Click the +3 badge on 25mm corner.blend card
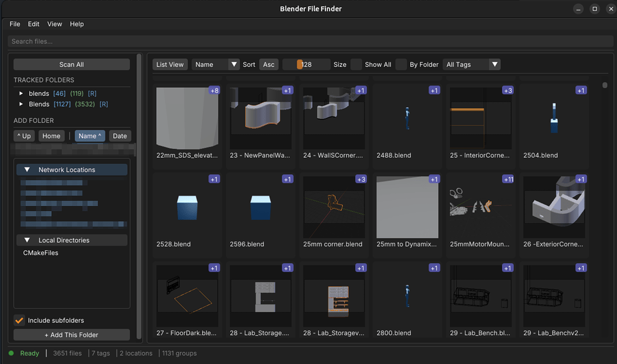The image size is (617, 364). click(x=361, y=180)
